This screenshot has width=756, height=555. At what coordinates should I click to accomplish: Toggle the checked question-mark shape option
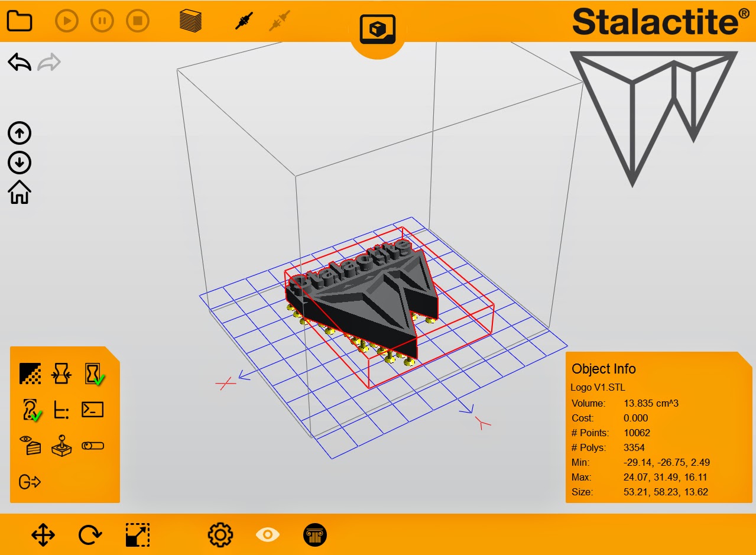[x=31, y=410]
